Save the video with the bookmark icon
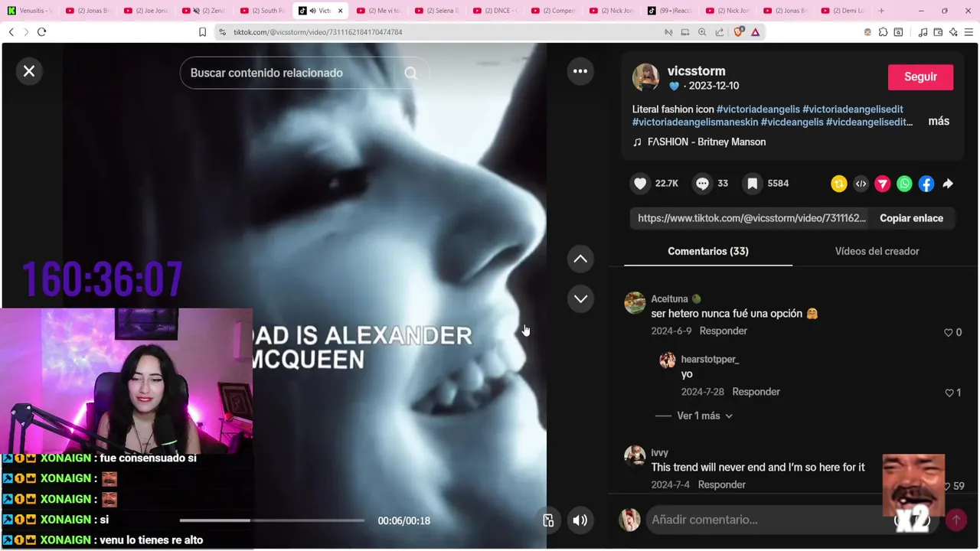 pos(753,184)
